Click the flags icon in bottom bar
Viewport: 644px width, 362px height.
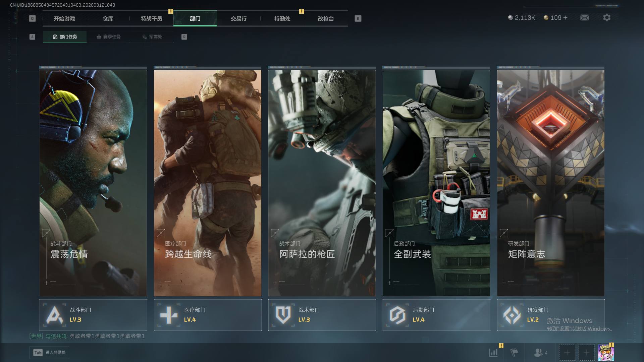point(514,352)
